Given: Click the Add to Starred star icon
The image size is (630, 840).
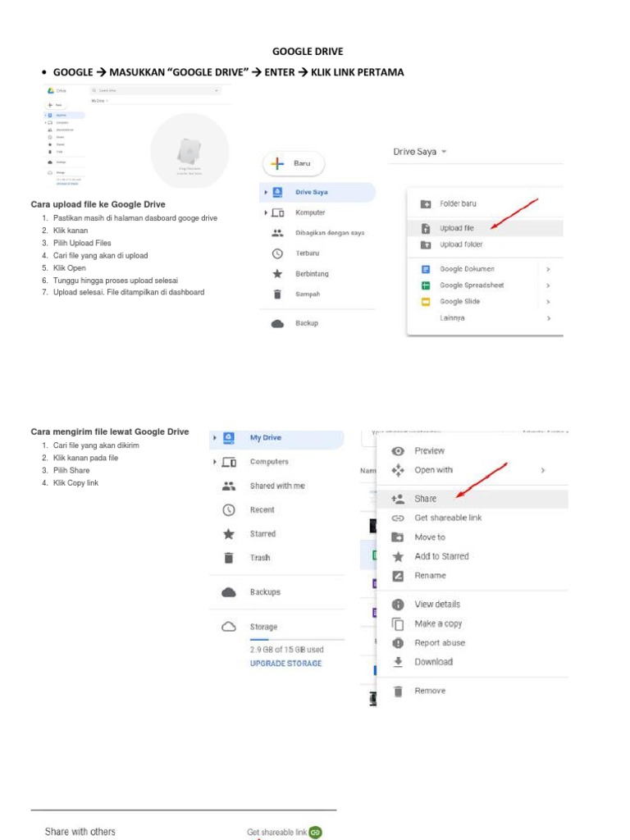Looking at the screenshot, I should pos(398,557).
